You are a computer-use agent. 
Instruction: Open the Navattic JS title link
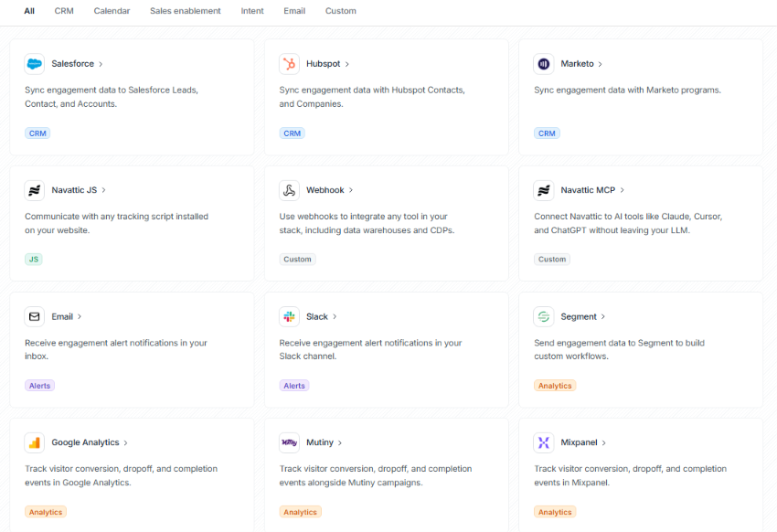click(74, 190)
